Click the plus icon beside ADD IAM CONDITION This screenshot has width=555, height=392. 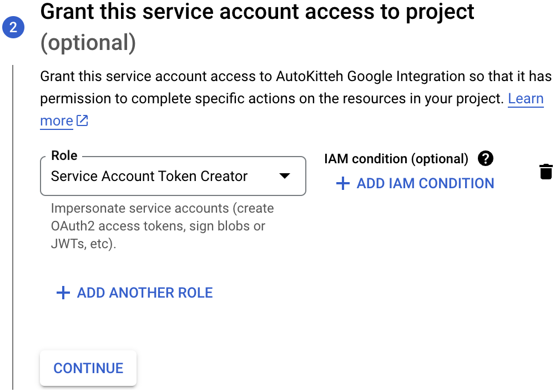[x=342, y=183]
